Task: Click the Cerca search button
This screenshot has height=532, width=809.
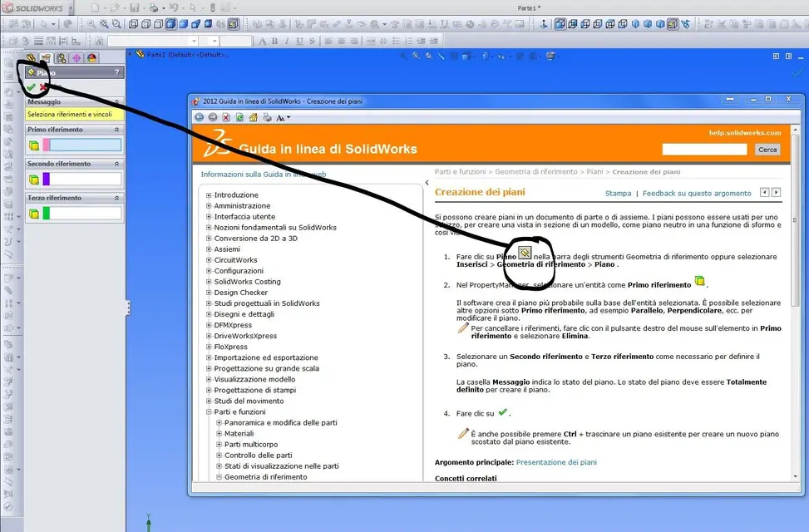Action: point(767,150)
